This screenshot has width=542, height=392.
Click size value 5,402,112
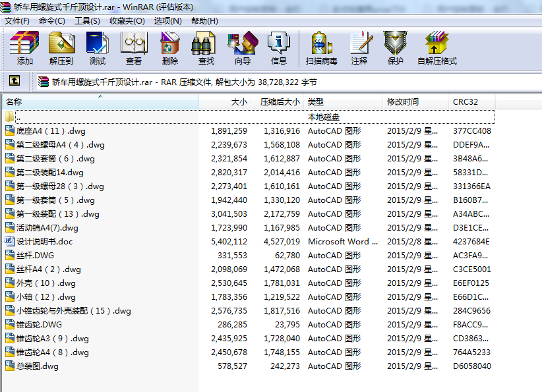[x=229, y=241]
